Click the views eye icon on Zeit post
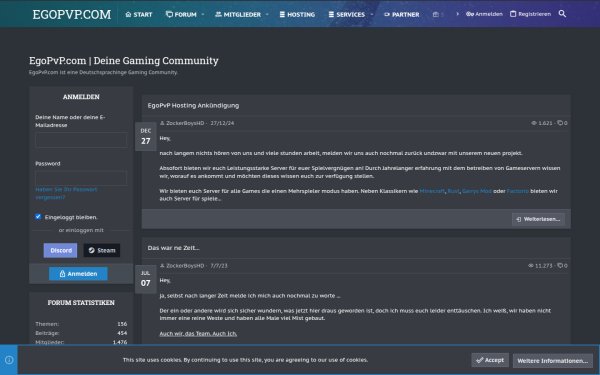 (531, 266)
